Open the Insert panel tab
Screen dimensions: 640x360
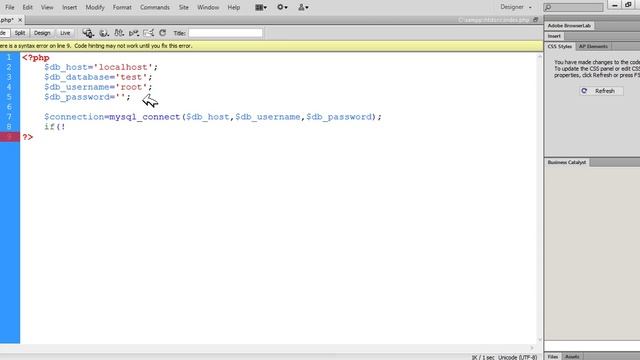point(554,36)
